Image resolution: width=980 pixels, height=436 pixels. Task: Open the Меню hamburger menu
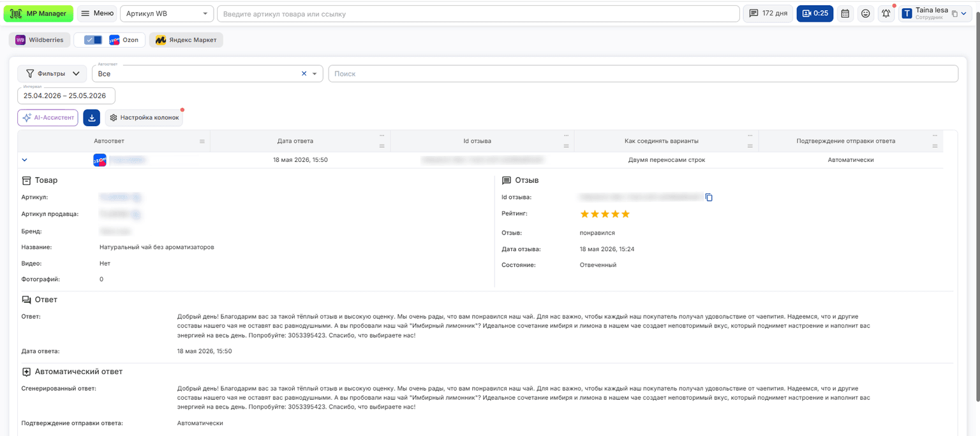coord(97,13)
